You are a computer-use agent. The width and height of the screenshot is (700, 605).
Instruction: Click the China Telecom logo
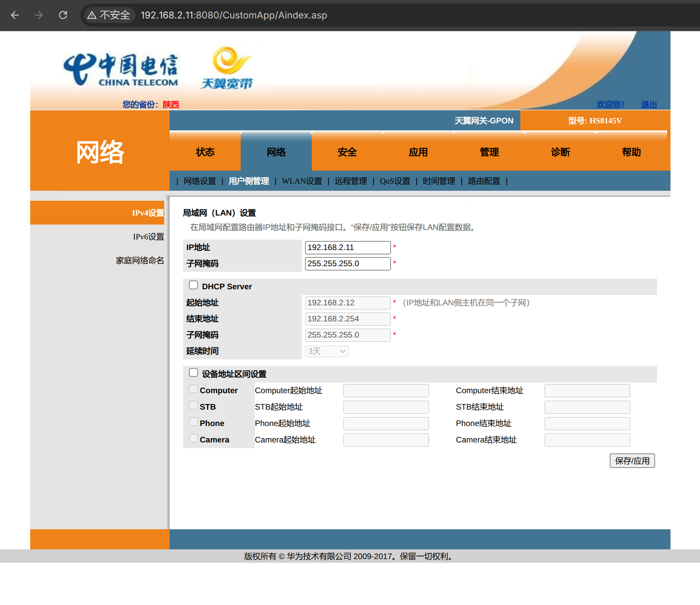121,69
